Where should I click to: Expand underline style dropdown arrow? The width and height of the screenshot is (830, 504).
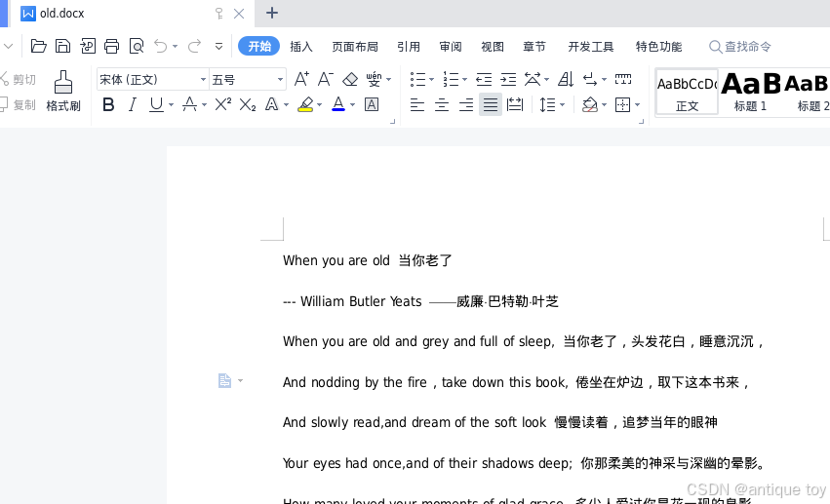(171, 105)
